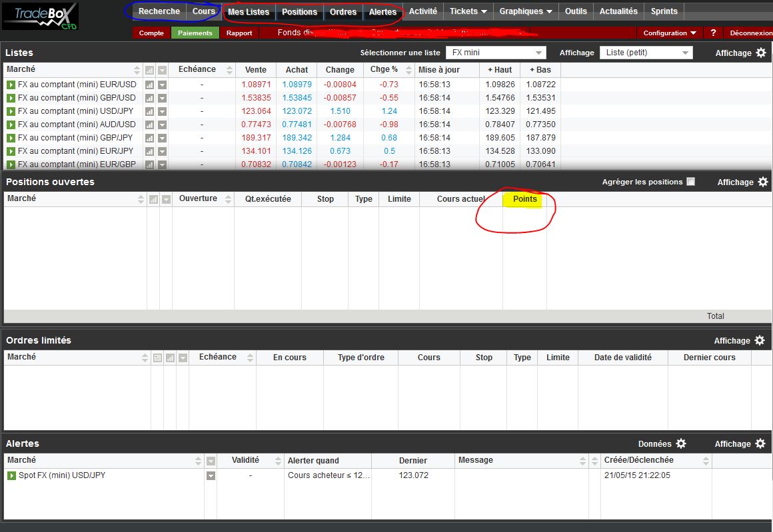Click green play icon for GBP/USD row
Screen dimensions: 773x532
point(11,98)
